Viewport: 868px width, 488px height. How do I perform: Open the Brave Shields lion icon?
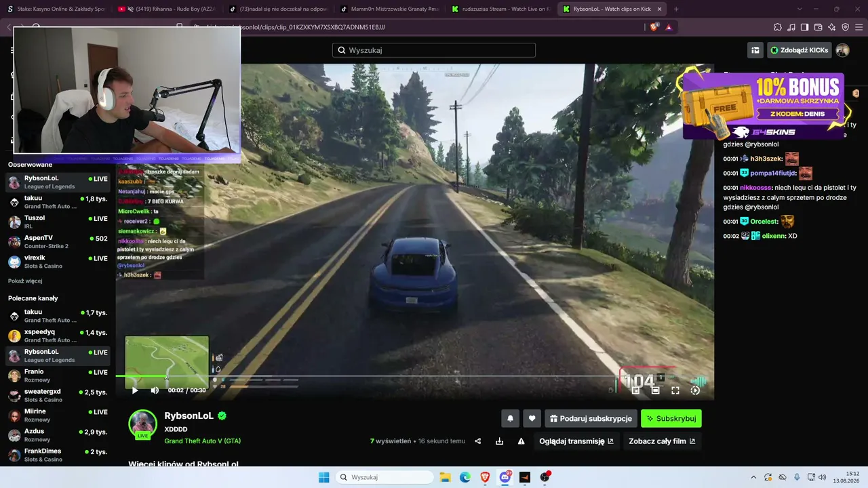654,27
